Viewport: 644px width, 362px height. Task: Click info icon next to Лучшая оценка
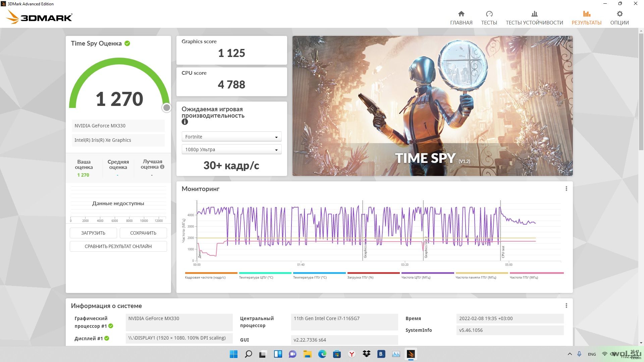point(162,167)
